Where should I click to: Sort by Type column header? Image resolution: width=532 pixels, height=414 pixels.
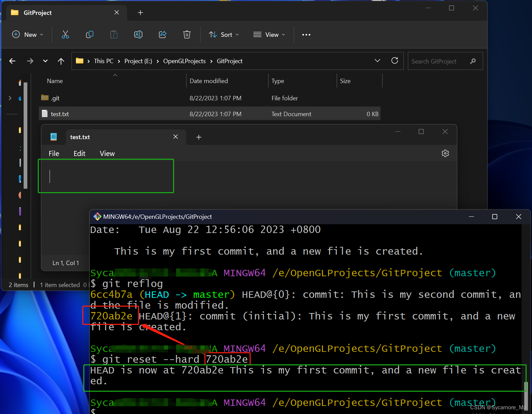278,81
